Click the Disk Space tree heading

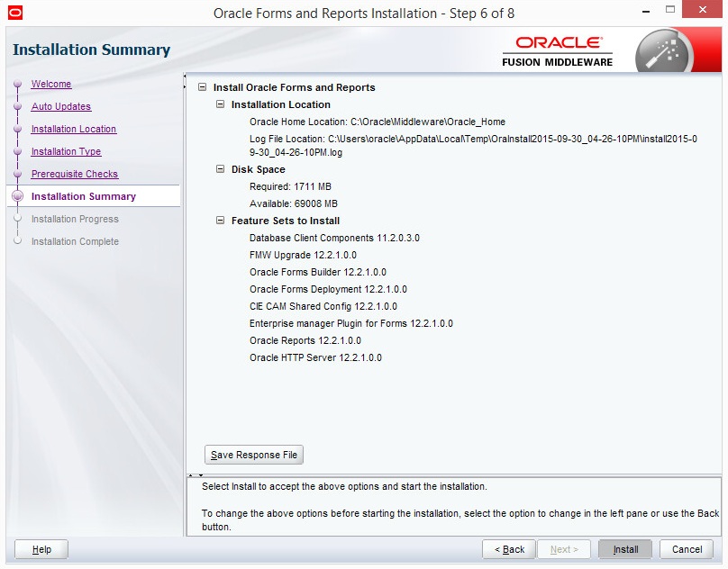(x=259, y=169)
